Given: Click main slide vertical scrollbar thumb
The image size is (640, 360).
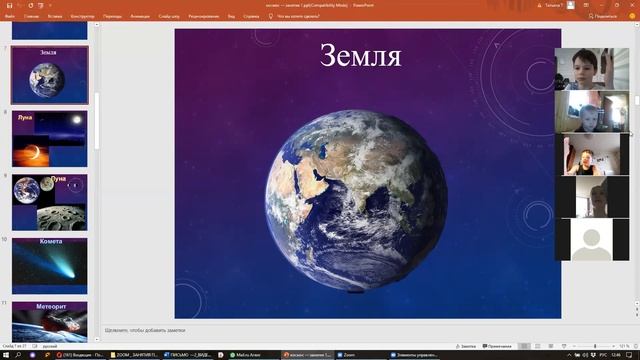Looking at the screenshot, I should click(637, 100).
